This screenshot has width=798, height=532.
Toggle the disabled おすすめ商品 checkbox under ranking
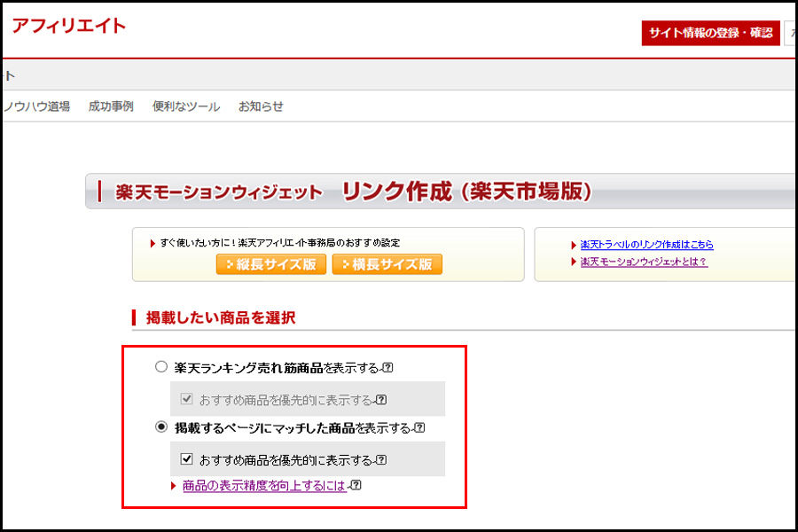[x=187, y=399]
